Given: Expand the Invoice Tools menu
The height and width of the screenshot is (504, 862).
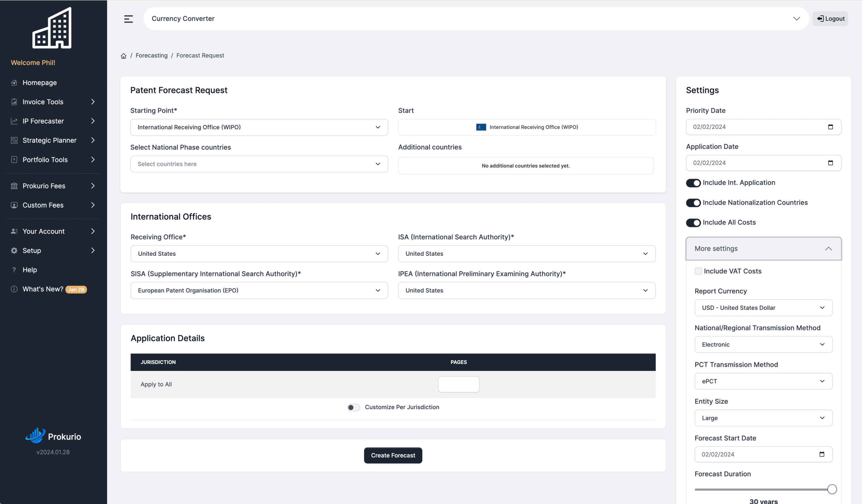Looking at the screenshot, I should coord(93,102).
